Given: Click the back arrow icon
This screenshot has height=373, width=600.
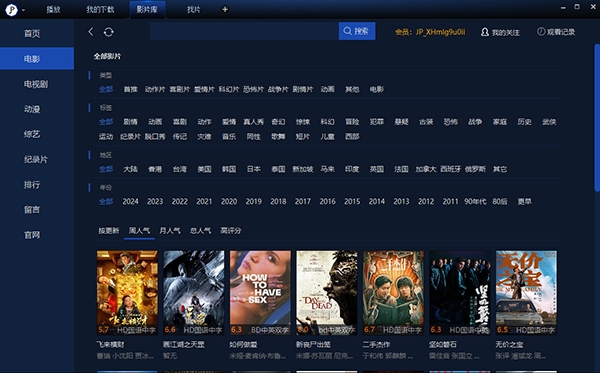Looking at the screenshot, I should click(91, 32).
